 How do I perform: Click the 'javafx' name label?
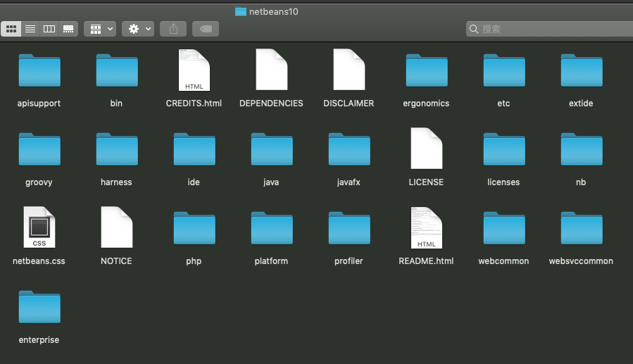click(349, 182)
